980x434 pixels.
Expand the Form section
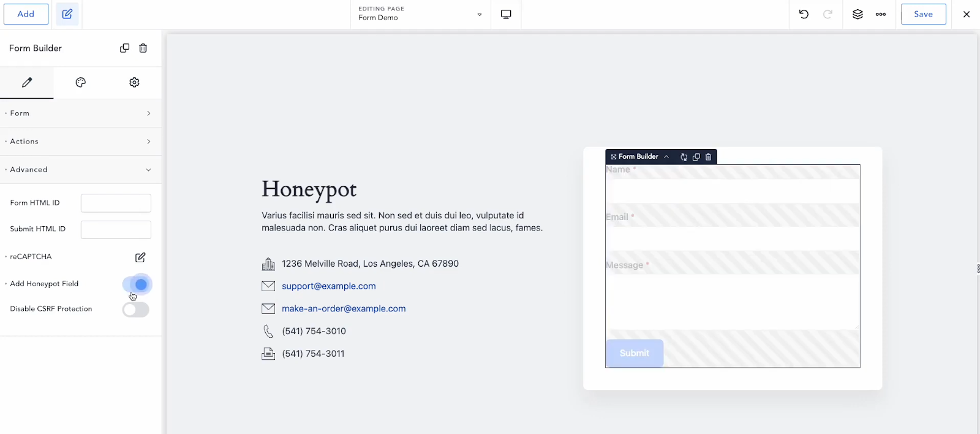pos(80,113)
